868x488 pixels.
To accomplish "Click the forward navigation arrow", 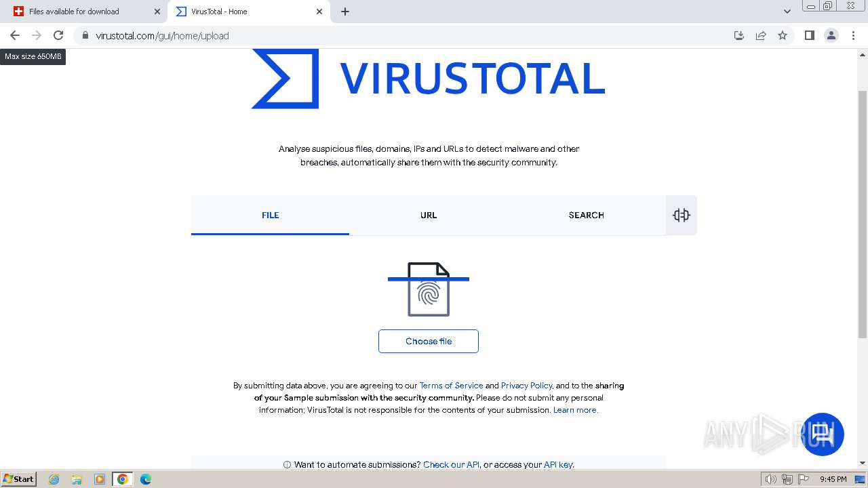I will (37, 35).
